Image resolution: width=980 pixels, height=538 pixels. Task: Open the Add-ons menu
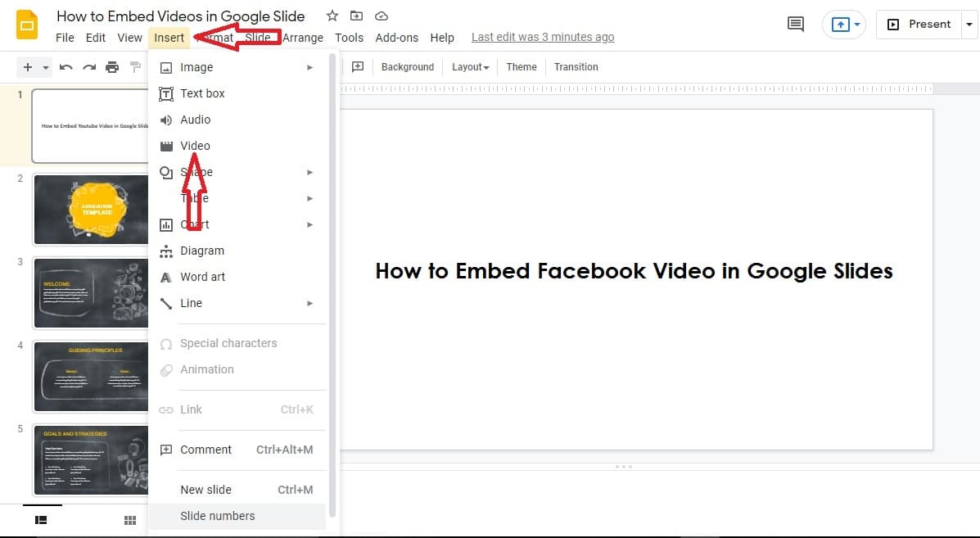tap(397, 38)
